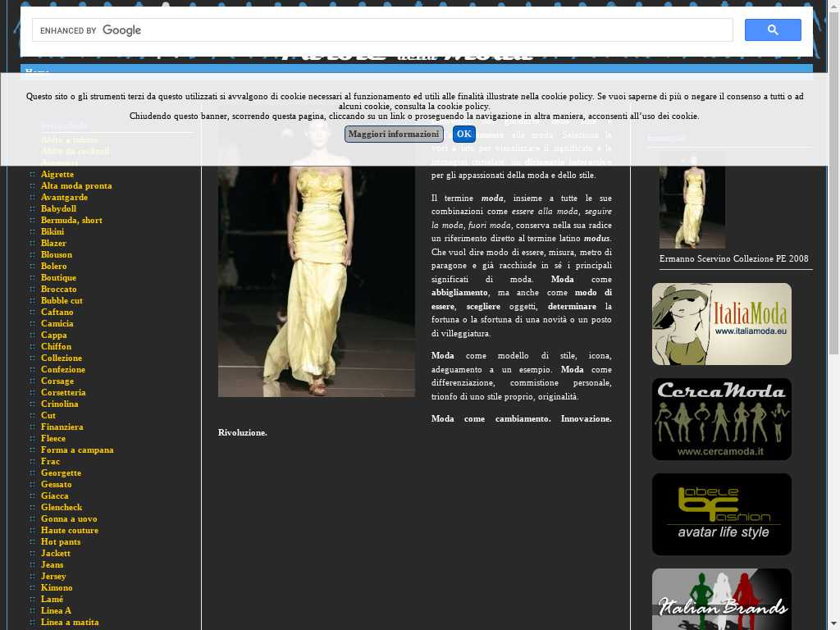This screenshot has height=630, width=840.
Task: Open the Hot pants term
Action: (x=61, y=542)
